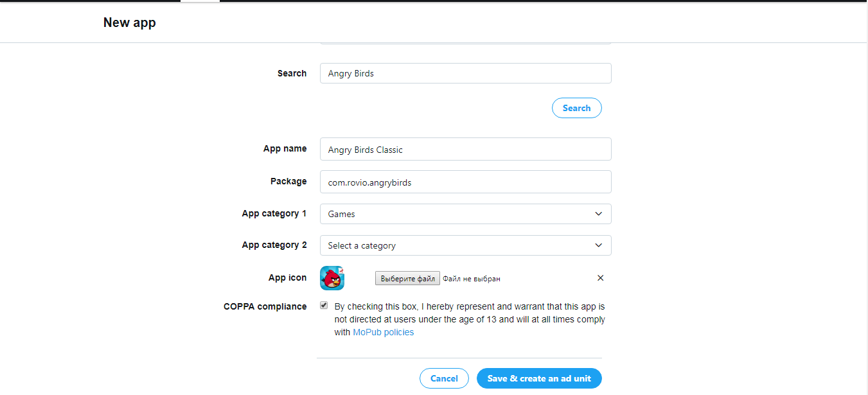Click 'Save & create an ad unit'
This screenshot has height=395, width=868.
(538, 378)
